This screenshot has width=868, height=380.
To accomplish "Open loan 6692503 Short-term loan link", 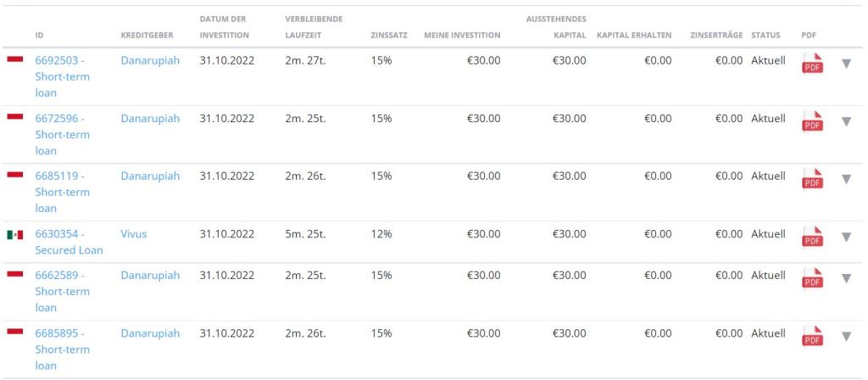I will coord(62,76).
